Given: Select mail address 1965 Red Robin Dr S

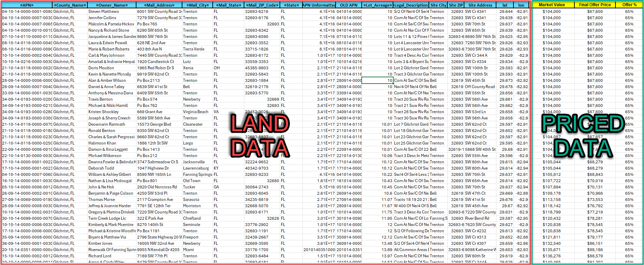Looking at the screenshot, I should 159,68.
